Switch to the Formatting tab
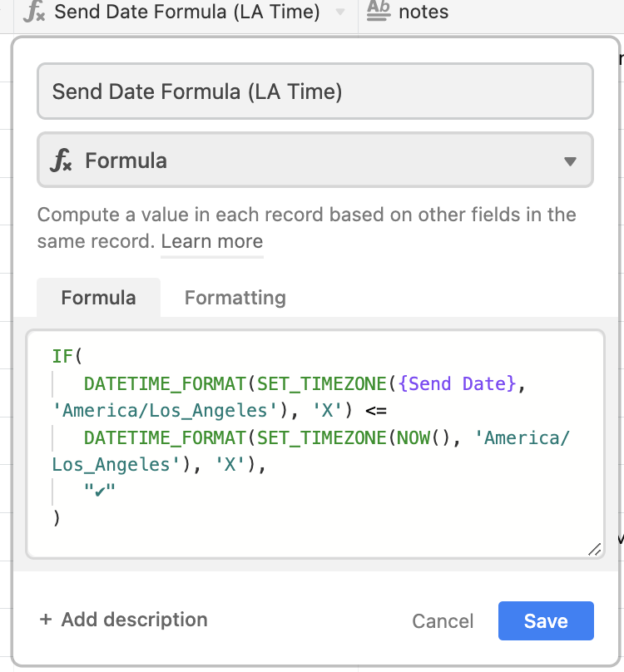624x672 pixels. (235, 298)
